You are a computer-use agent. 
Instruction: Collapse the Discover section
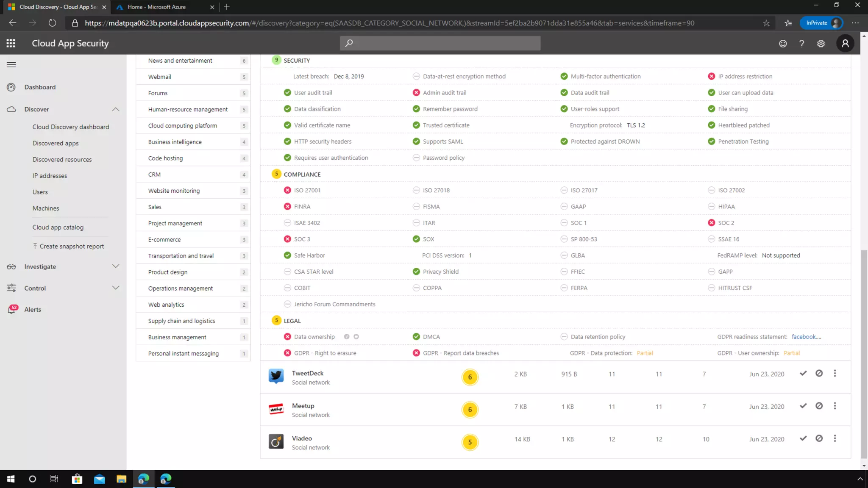116,109
